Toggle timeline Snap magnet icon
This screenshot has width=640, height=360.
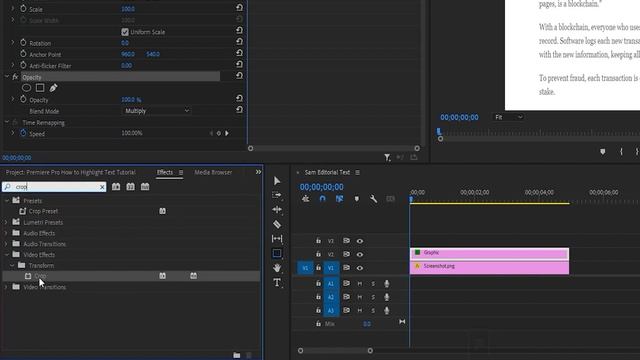pyautogui.click(x=322, y=199)
